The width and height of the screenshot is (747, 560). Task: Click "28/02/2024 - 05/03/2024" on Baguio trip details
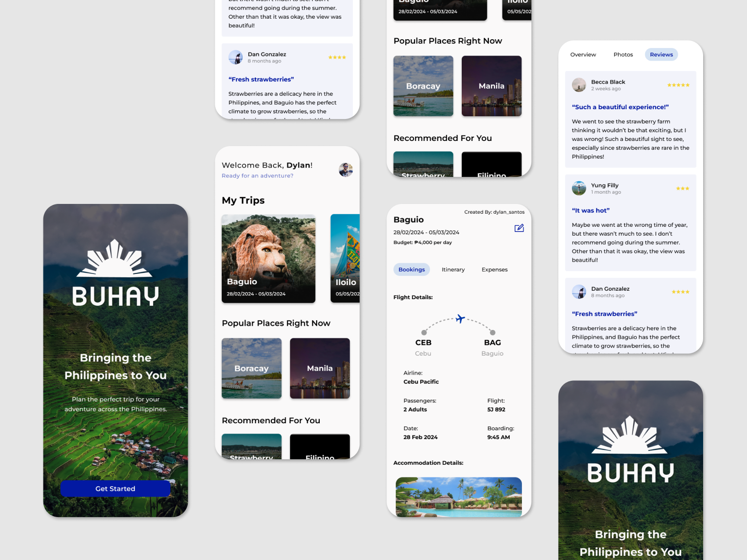426,232
